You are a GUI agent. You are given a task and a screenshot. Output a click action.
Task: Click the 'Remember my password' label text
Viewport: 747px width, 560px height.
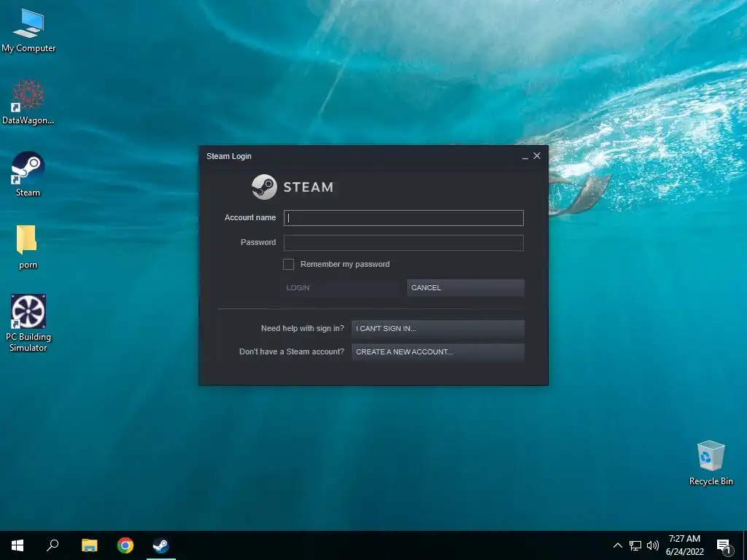345,264
